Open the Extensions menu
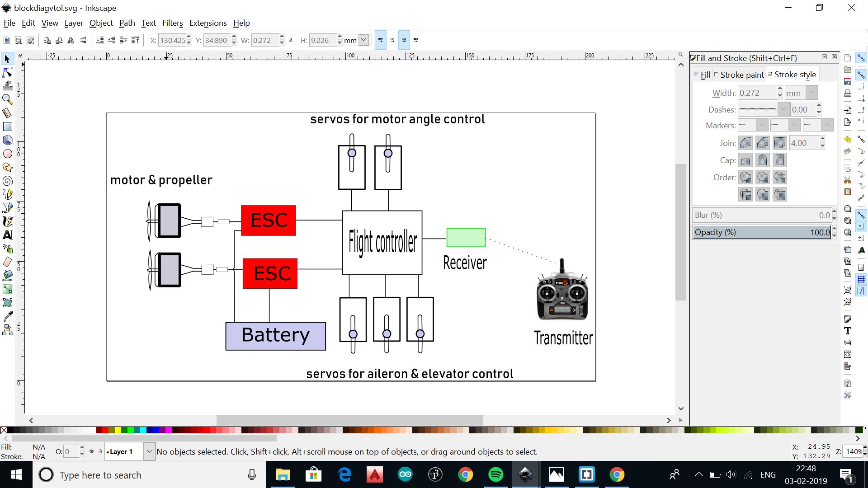This screenshot has width=868, height=488. tap(208, 23)
